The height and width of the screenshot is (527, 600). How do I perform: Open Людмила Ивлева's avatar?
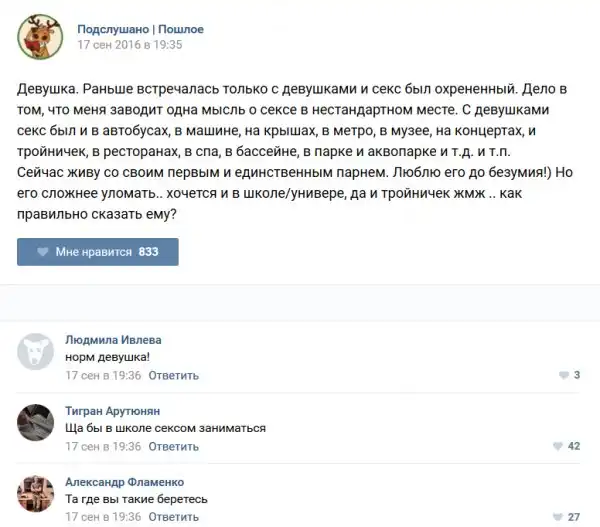[x=37, y=351]
